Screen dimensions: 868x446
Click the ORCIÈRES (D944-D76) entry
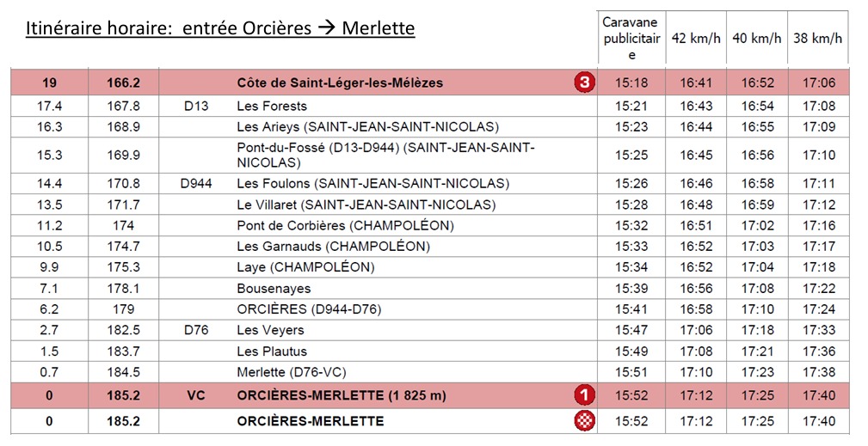pyautogui.click(x=309, y=309)
